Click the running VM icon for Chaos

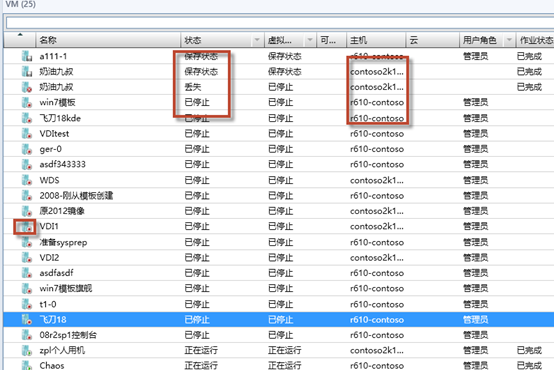coord(27,365)
